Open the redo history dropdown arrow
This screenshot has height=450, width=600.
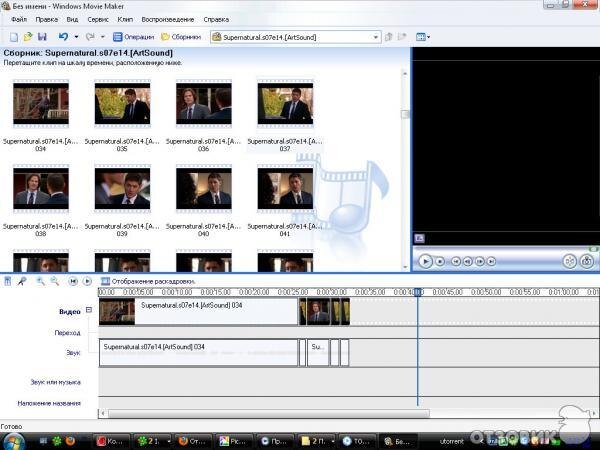(x=103, y=37)
